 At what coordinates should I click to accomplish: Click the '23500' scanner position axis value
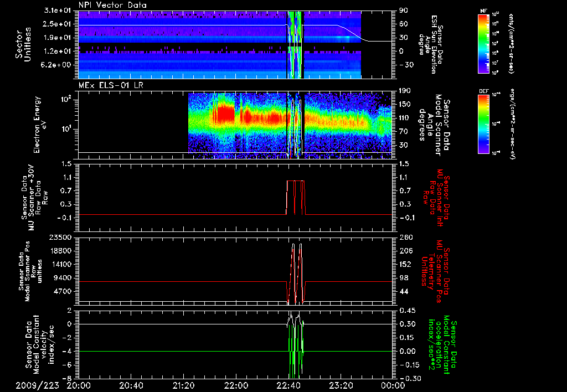60,238
